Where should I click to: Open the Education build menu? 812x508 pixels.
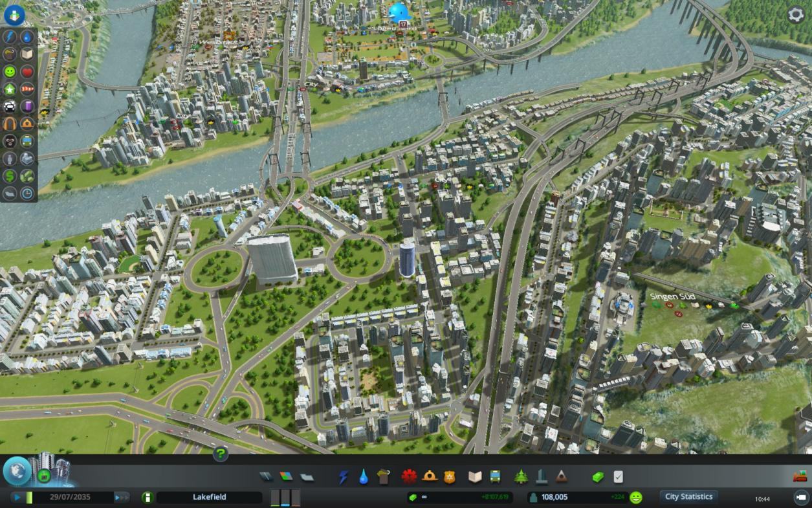(x=476, y=478)
